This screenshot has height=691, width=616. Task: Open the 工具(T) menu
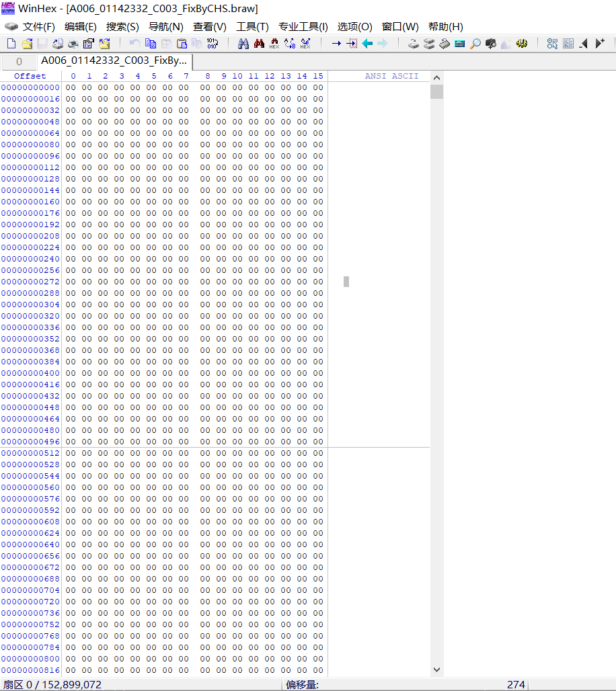[x=252, y=27]
